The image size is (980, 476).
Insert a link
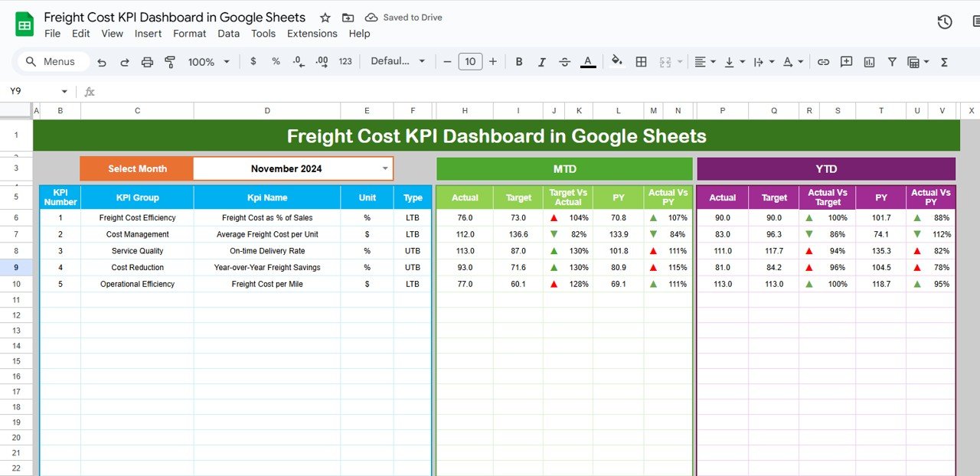pos(823,61)
